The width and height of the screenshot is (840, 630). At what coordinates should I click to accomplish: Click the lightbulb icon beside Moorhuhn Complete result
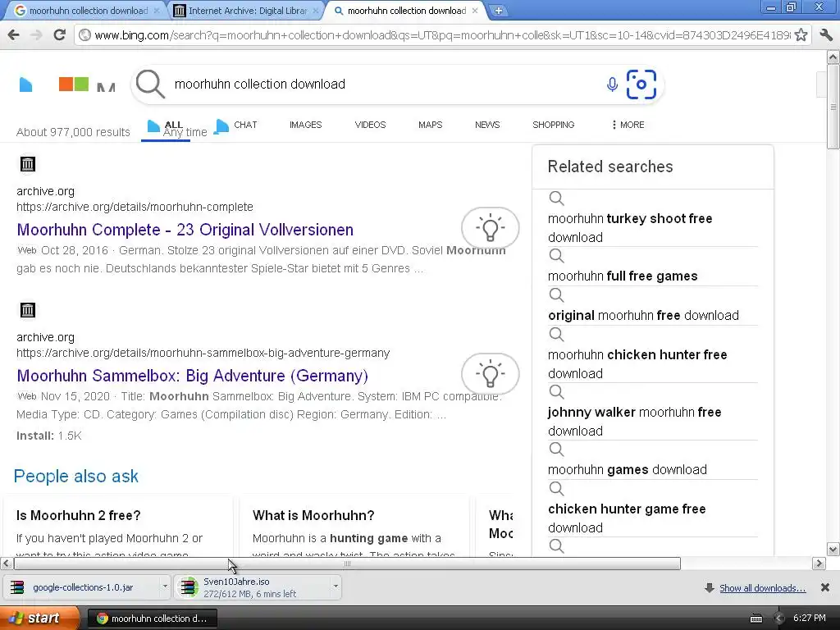[491, 228]
